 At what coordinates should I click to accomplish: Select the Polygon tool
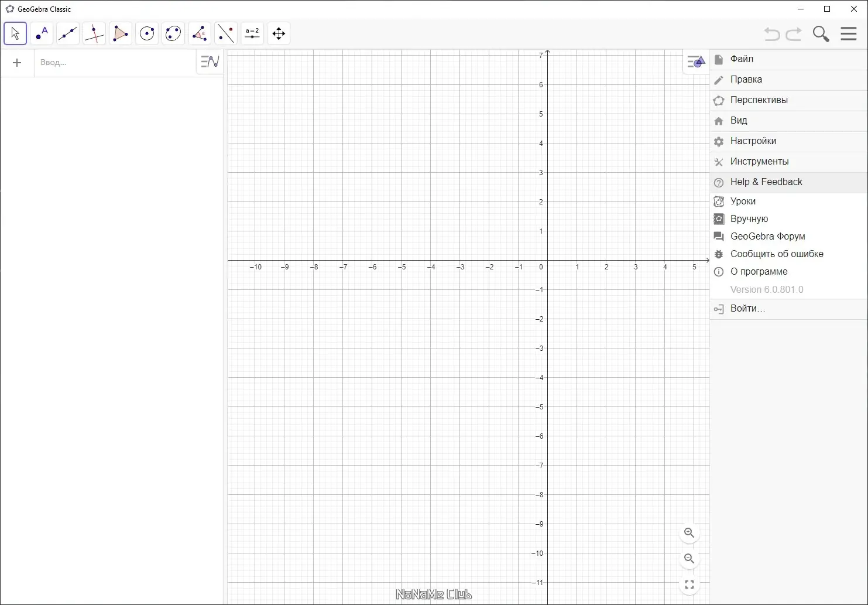(121, 33)
